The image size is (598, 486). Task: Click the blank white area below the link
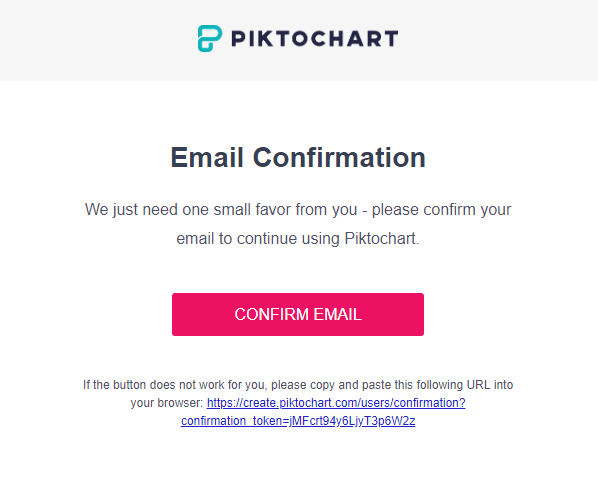coord(298,460)
